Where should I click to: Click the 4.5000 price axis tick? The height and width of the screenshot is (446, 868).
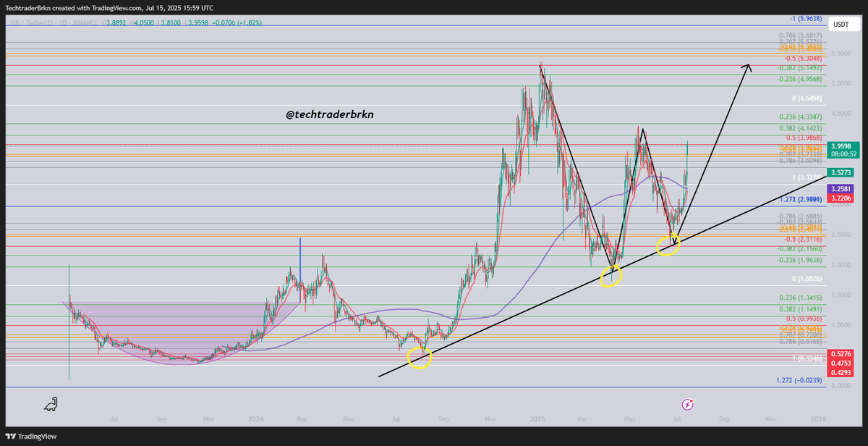coord(841,113)
